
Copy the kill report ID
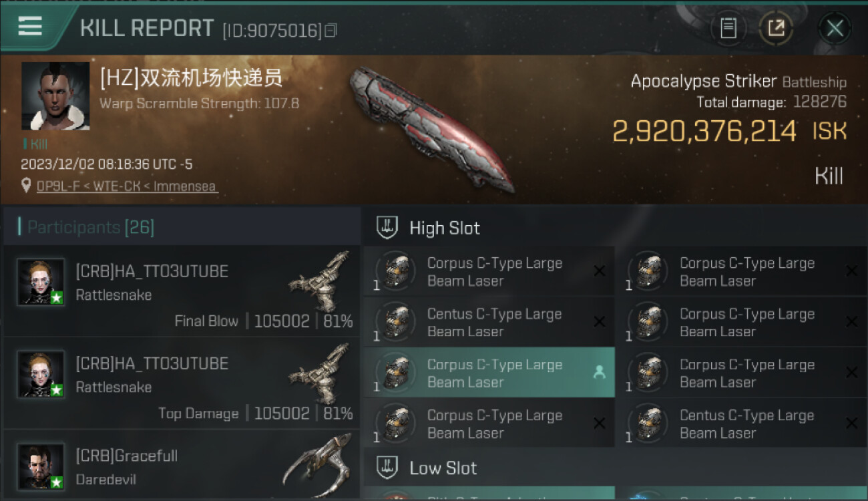(331, 30)
